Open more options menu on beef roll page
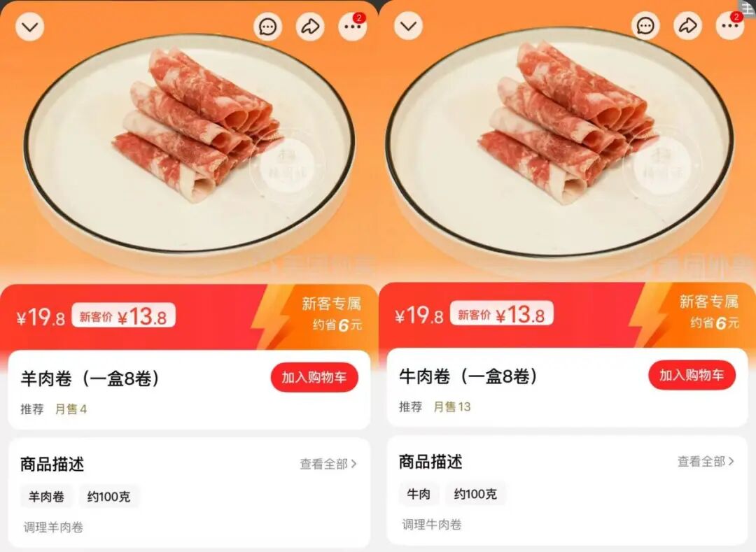Screen dimensions: 756x552 [730, 25]
